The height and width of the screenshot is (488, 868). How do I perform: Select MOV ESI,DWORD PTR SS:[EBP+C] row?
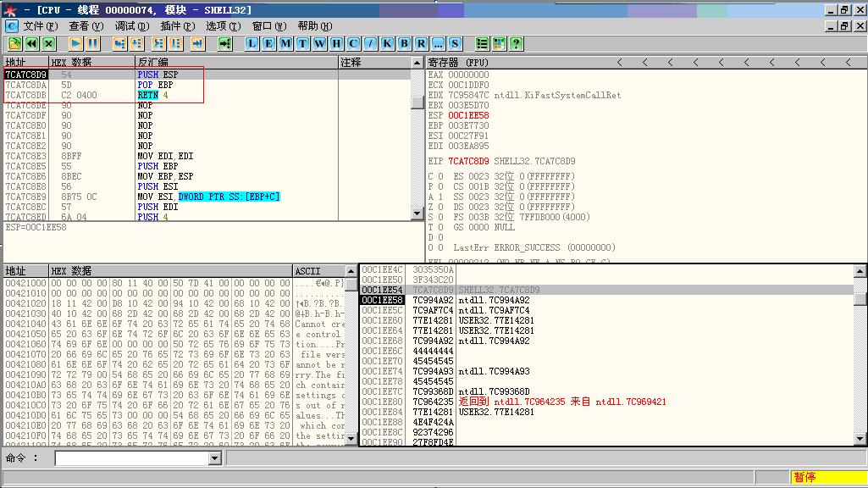coord(207,197)
